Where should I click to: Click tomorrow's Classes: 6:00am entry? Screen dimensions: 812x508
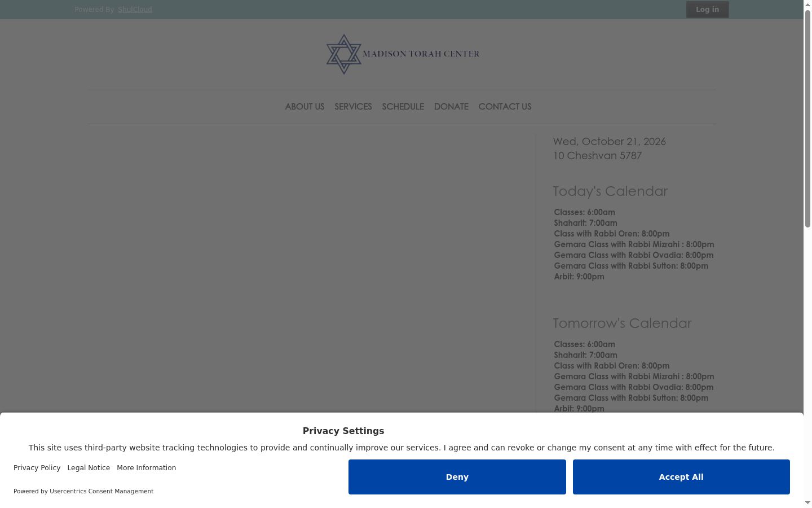click(584, 344)
